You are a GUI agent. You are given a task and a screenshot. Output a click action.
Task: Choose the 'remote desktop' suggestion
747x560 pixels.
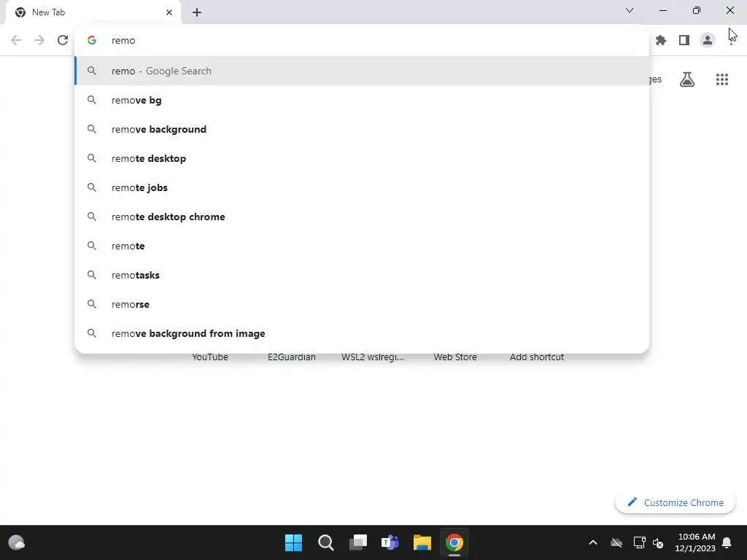(x=362, y=158)
